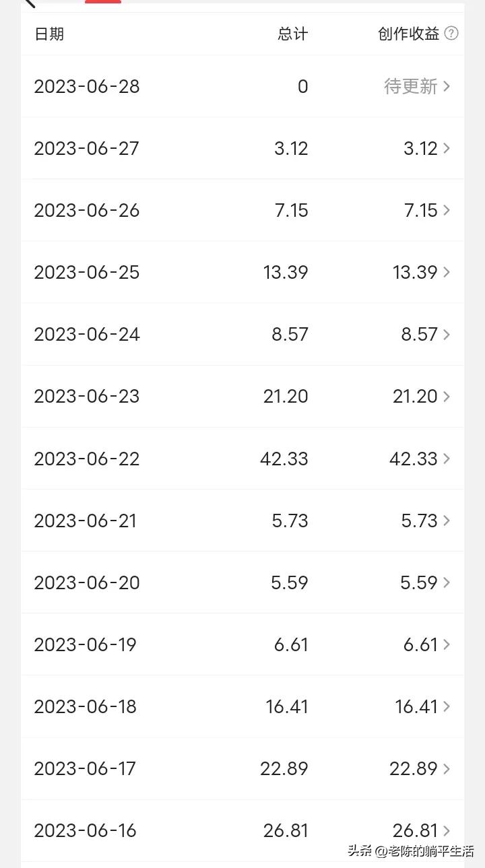Click the 创作收益 column header label
Screen dimensions: 485x868
click(408, 34)
